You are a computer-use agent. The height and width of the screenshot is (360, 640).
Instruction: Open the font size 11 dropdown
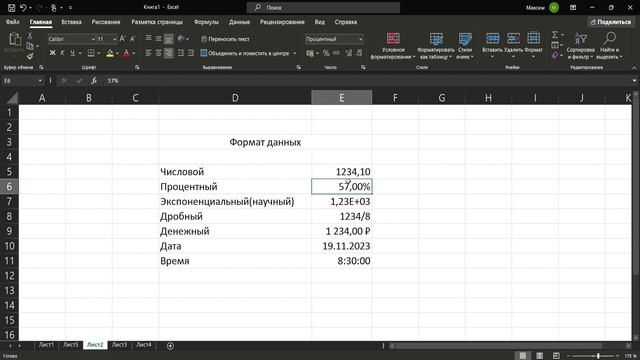pos(114,39)
